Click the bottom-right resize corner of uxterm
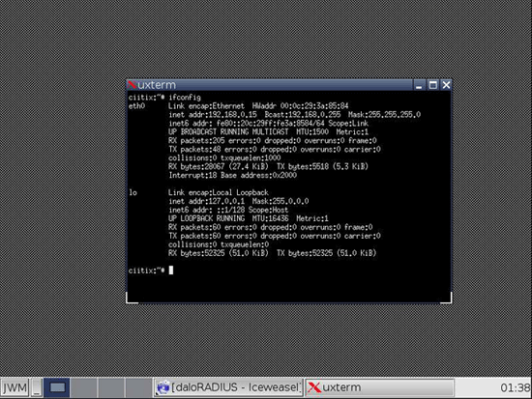 pos(446,299)
